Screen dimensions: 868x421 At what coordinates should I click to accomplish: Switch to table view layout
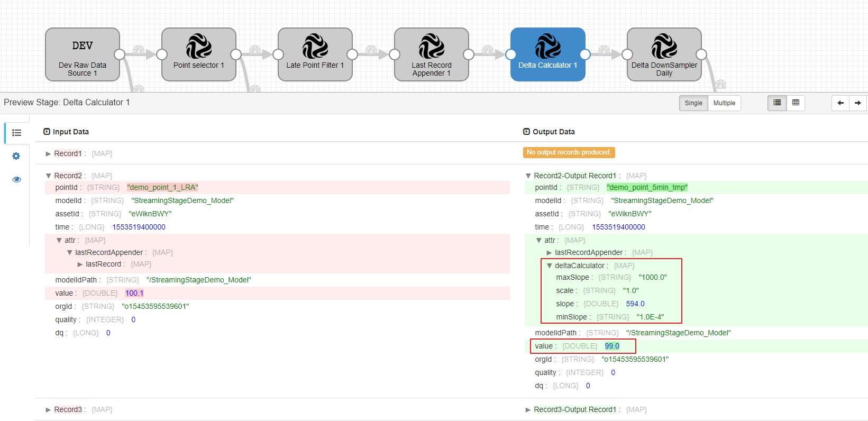pyautogui.click(x=796, y=103)
